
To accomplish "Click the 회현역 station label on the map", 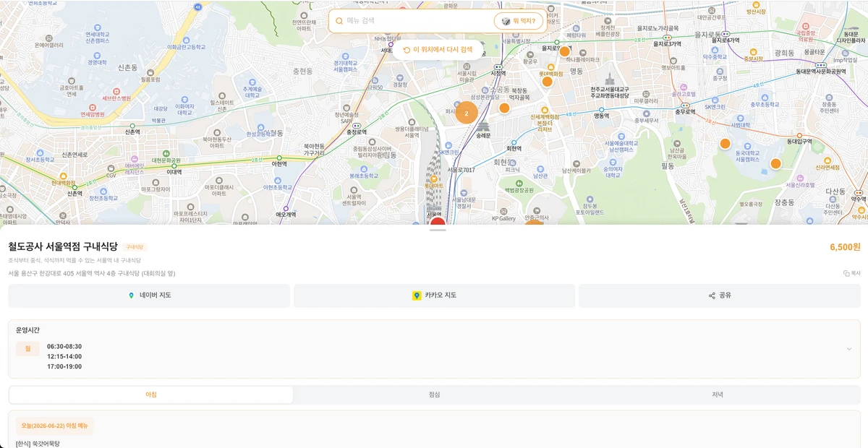I will click(x=514, y=149).
